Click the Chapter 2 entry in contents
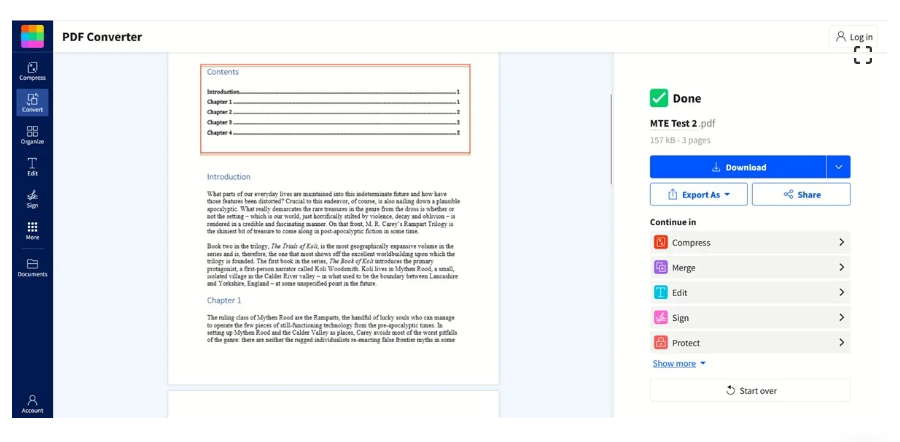Screen dimensions: 900x442 333,112
